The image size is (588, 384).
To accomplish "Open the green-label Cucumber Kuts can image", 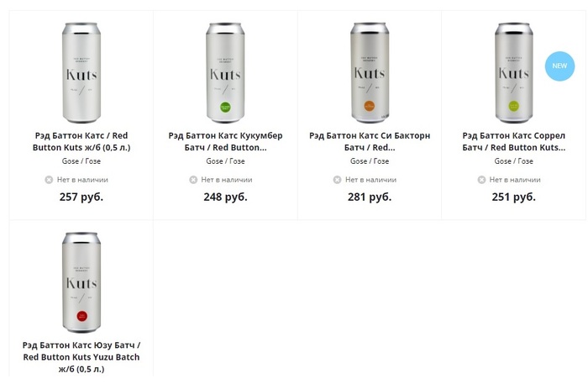I will pyautogui.click(x=225, y=71).
